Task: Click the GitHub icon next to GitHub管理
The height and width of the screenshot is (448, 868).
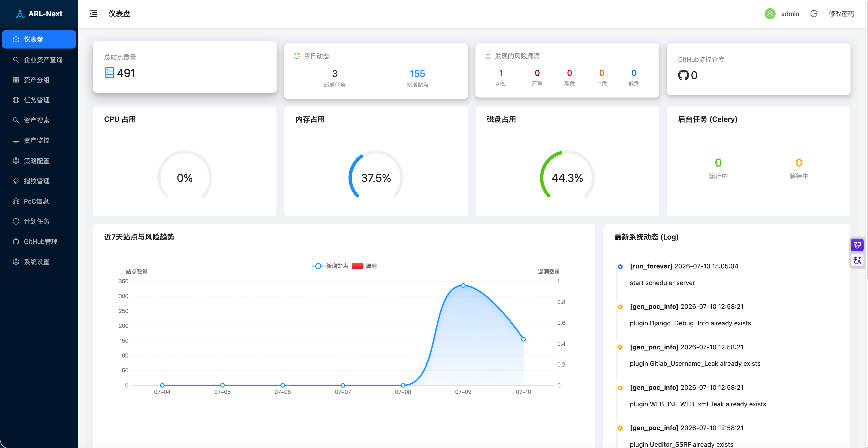Action: tap(16, 242)
